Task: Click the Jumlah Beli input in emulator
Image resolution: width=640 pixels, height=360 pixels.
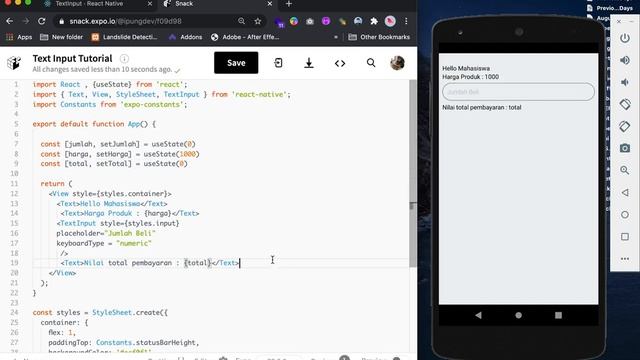Action: click(x=518, y=92)
